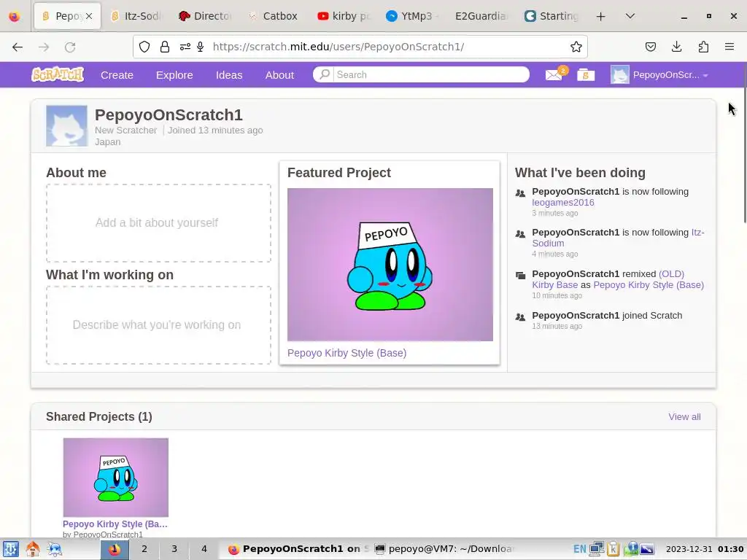Open the My Stuff folder icon

click(586, 75)
